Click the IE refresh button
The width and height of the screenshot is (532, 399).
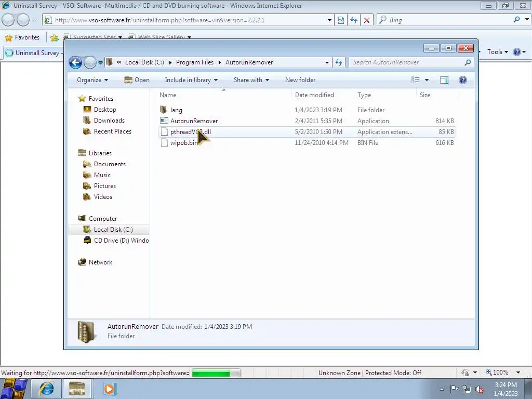pos(354,20)
